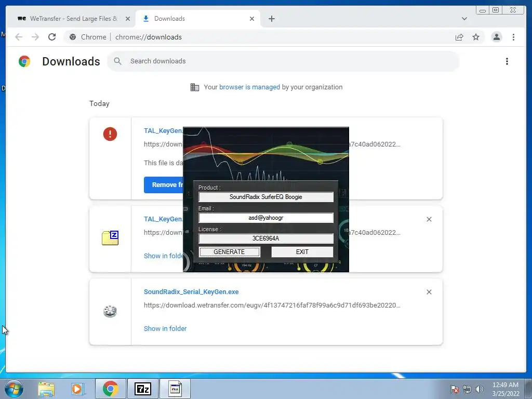Screen dimensions: 532x399
Task: Remove SoundRadix_Serial_KeyGen.exe entry with X
Action: 429,292
